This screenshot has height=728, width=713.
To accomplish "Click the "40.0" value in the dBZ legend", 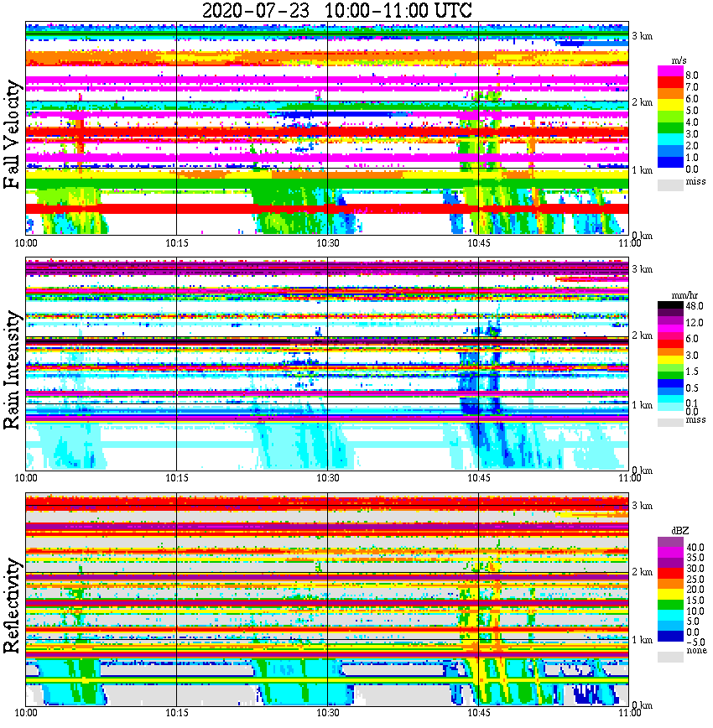I will 695,548.
